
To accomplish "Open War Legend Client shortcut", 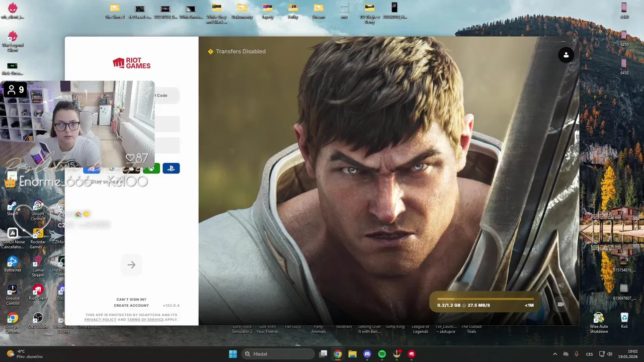I will pos(13,42).
